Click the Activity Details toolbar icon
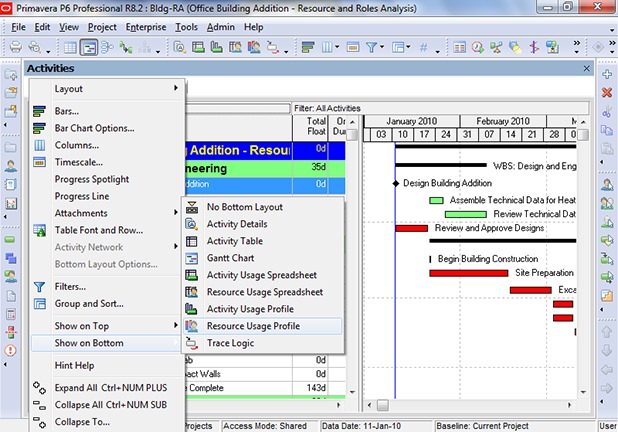This screenshot has height=432, width=618. 179,48
